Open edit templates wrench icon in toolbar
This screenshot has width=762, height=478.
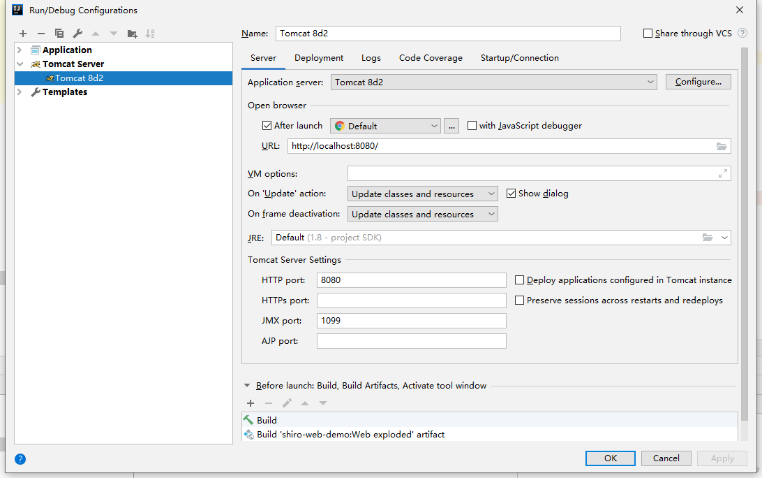click(x=77, y=34)
